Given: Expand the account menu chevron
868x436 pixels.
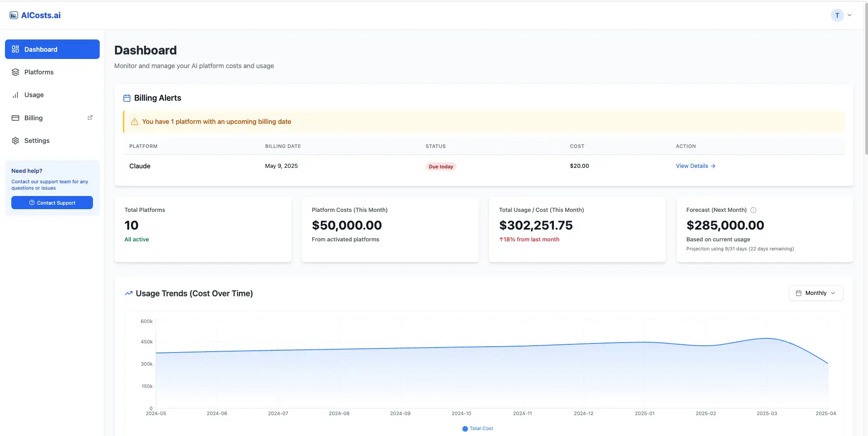Looking at the screenshot, I should 849,15.
